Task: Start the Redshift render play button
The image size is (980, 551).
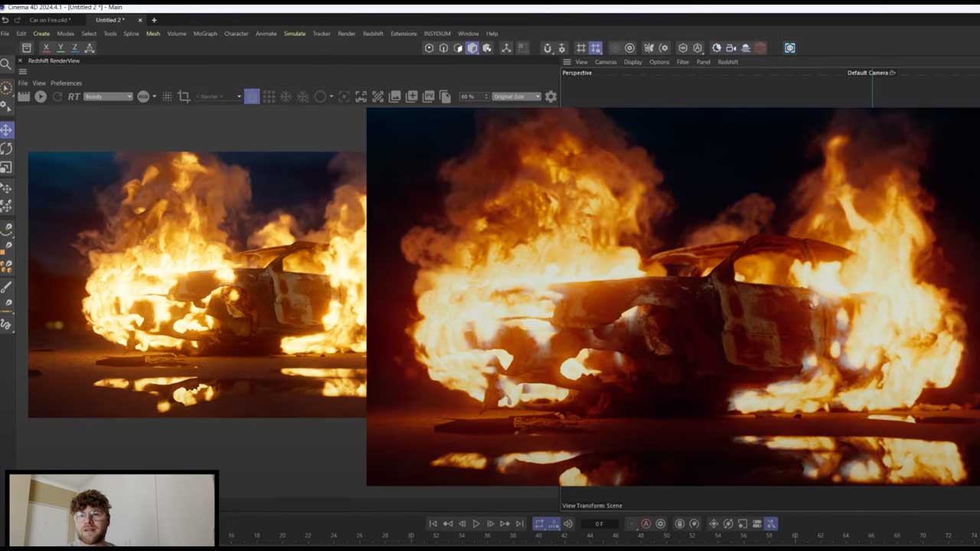Action: 41,96
